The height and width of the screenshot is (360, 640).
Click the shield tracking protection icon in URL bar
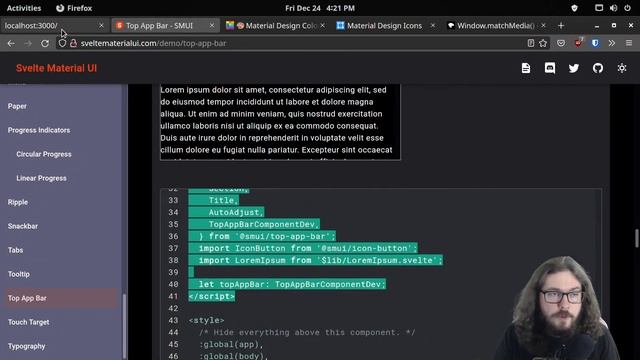point(62,43)
